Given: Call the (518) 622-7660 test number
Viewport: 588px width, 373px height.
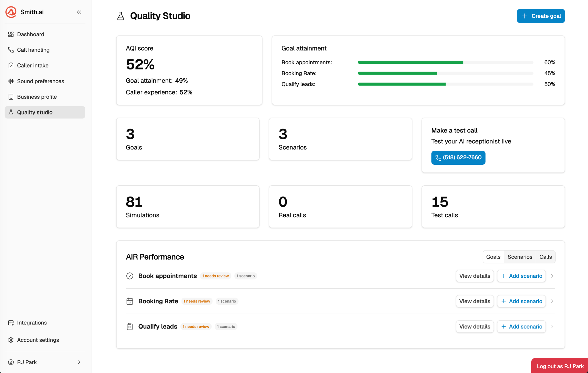Looking at the screenshot, I should click(458, 158).
